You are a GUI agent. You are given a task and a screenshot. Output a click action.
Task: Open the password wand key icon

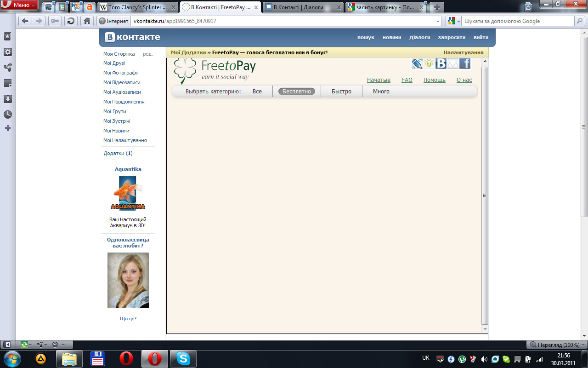(x=55, y=21)
